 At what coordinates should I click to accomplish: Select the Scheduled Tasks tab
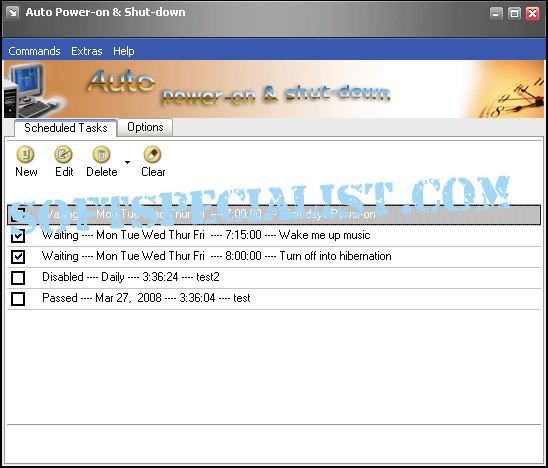[66, 128]
